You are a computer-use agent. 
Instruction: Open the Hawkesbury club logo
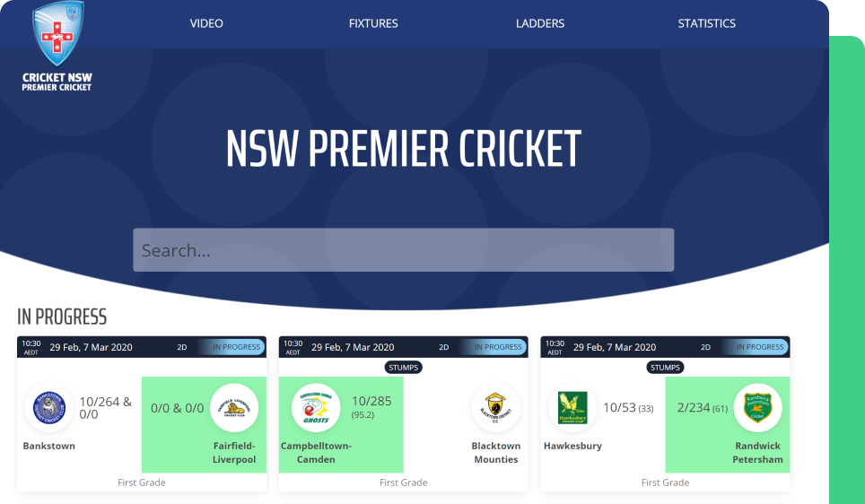pos(572,408)
